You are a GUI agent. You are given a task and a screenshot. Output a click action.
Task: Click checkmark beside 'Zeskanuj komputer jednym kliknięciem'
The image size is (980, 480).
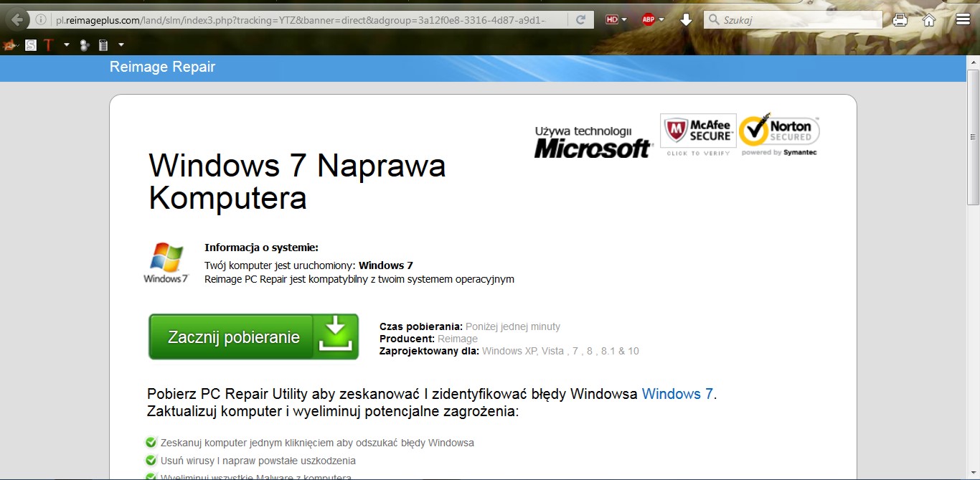click(x=151, y=443)
